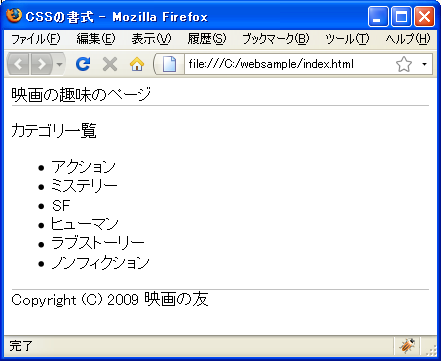Open the 編集(E) menu
This screenshot has height=361, width=441.
coord(96,39)
